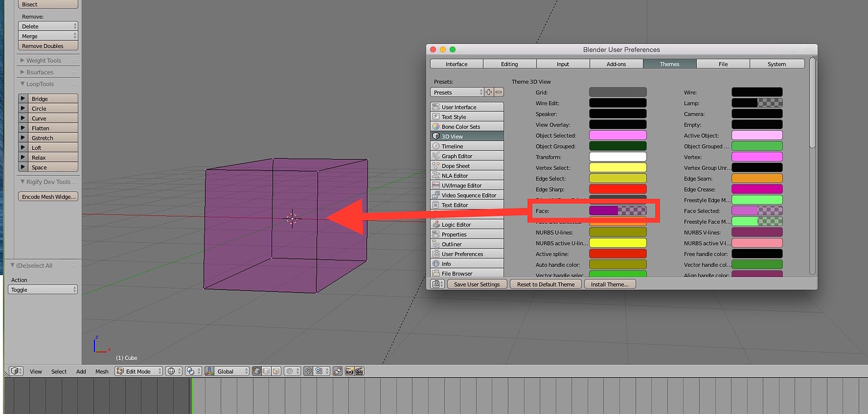
Task: Open the Face color swatch
Action: click(x=618, y=211)
